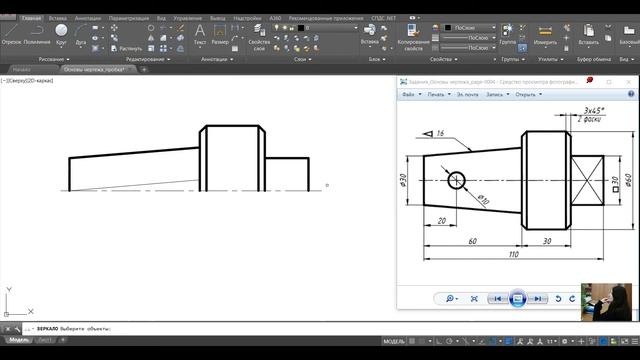The image size is (640, 360).
Task: Select the Rotate tool in Редактирование
Action: (x=151, y=28)
